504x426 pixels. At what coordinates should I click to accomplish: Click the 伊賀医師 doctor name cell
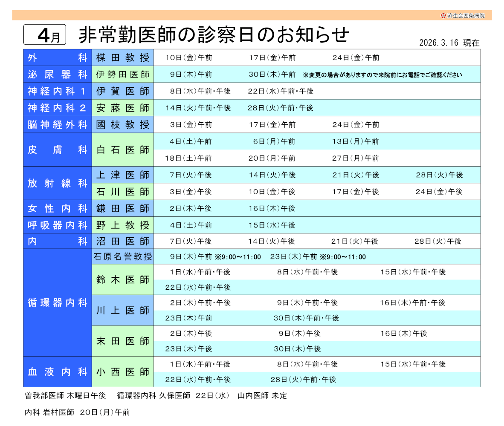pos(123,91)
